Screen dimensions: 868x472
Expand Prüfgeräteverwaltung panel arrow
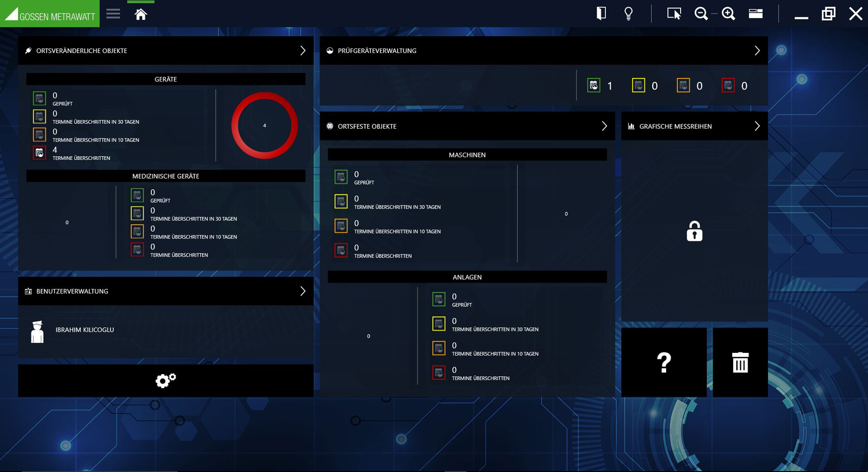[757, 51]
